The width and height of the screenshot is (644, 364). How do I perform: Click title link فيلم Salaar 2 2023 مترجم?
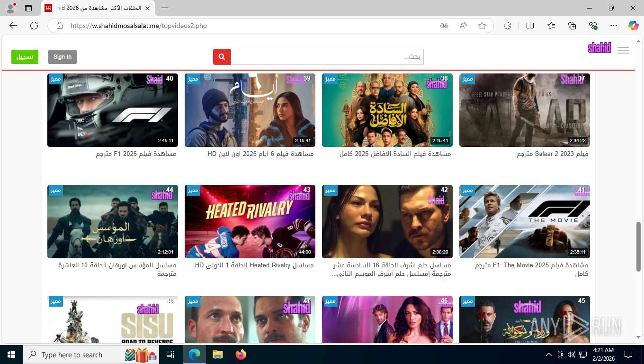tap(553, 154)
